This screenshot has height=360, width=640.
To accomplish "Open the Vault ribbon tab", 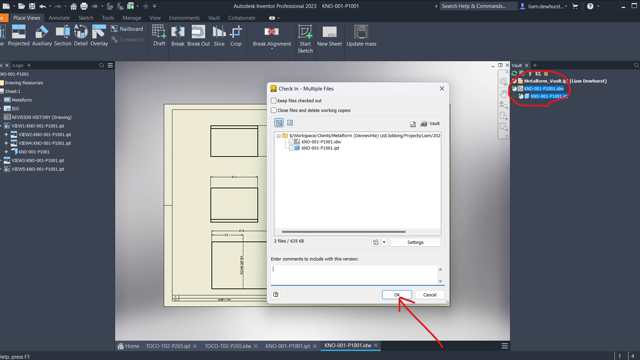I will pyautogui.click(x=214, y=18).
